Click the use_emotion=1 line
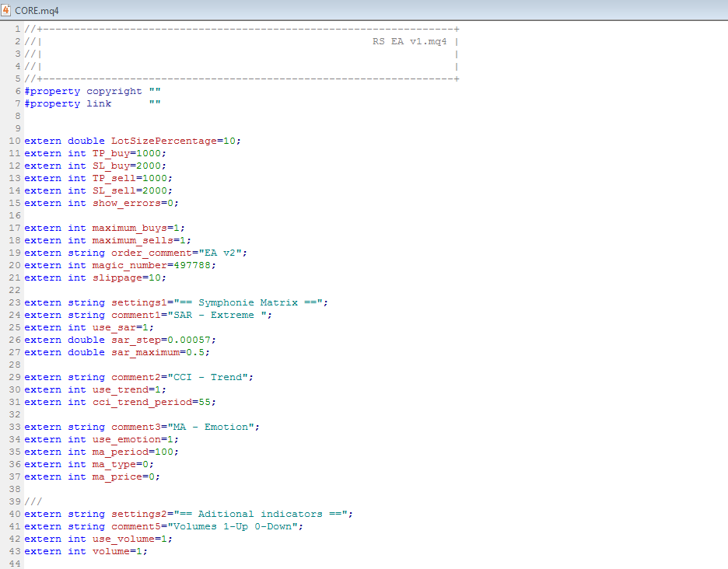 (x=101, y=439)
